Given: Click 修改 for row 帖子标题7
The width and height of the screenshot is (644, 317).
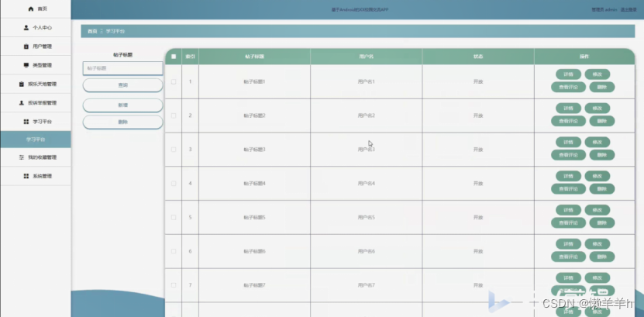Looking at the screenshot, I should (598, 278).
